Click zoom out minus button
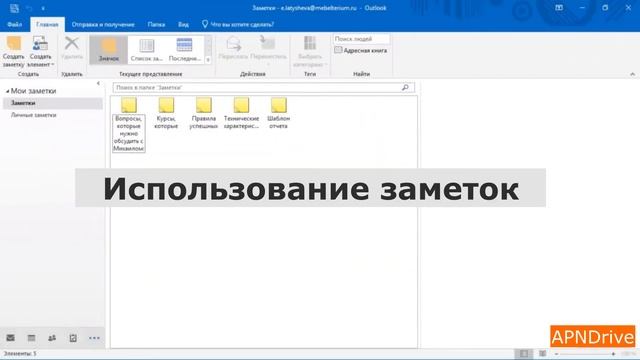Screen dimensions: 640x360 click(x=556, y=354)
